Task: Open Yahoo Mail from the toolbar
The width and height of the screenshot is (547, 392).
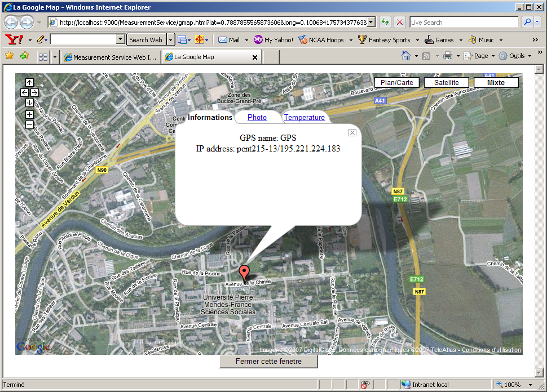Action: [229, 40]
